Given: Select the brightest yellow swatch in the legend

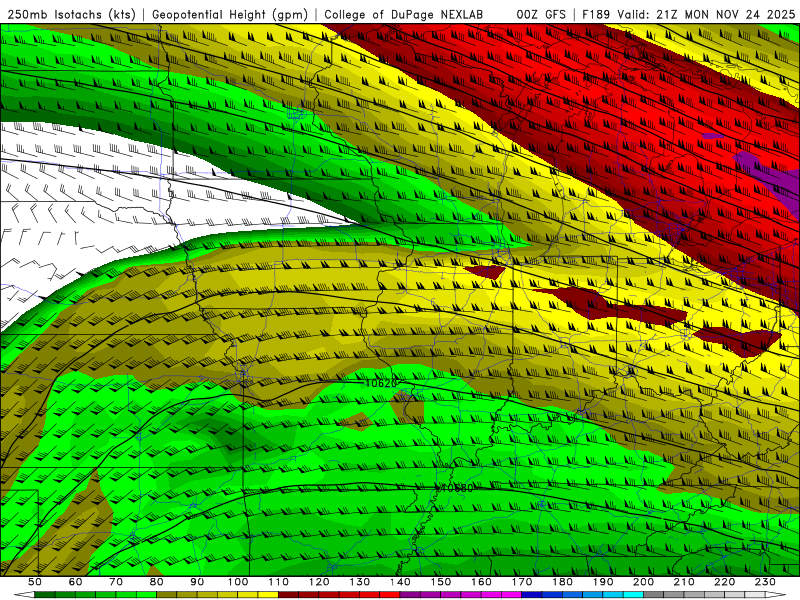Looking at the screenshot, I should pos(268,594).
